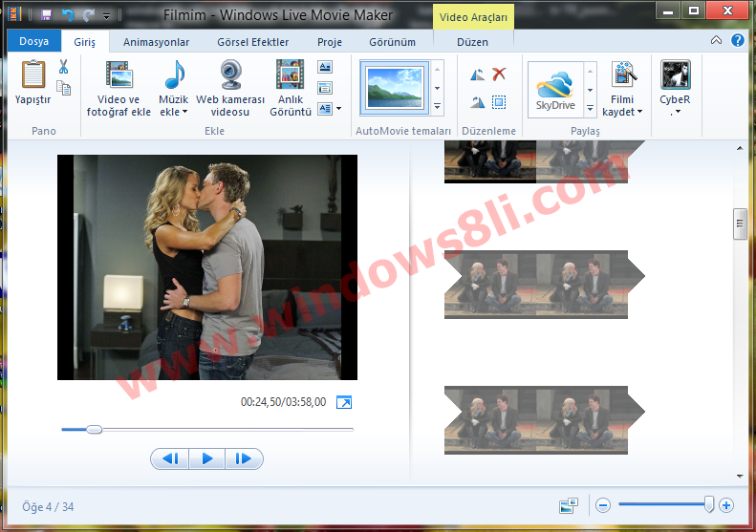Click the redo arrow in title bar
Screen dimensions: 756x532
pos(88,15)
